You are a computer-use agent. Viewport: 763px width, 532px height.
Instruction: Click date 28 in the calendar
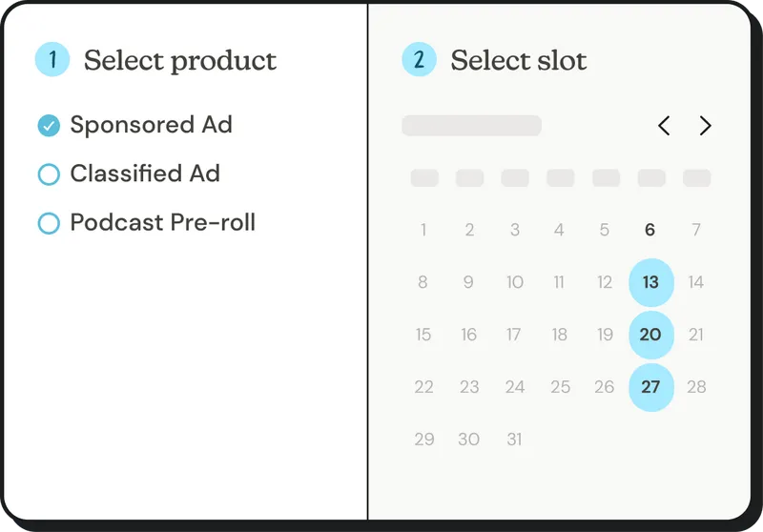click(x=696, y=387)
